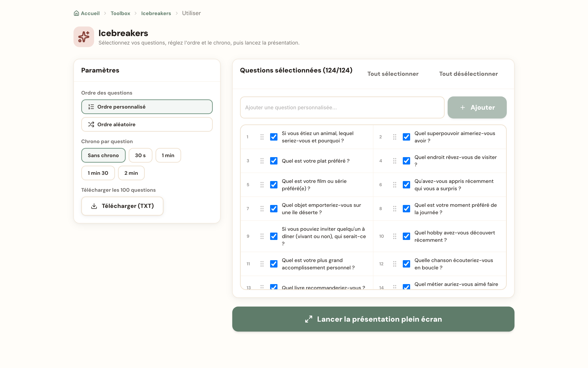Uncheck the animal question checkbox

click(x=274, y=137)
